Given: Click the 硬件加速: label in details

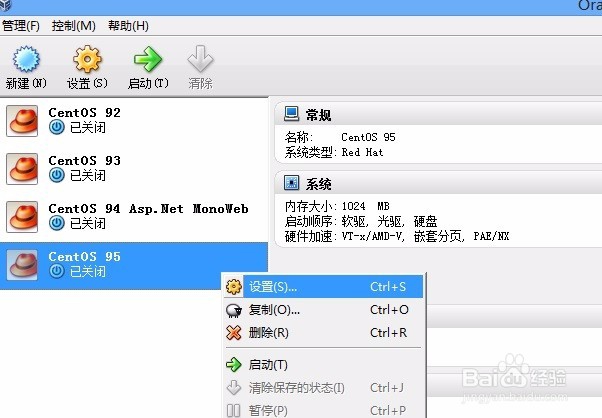Looking at the screenshot, I should point(311,236).
